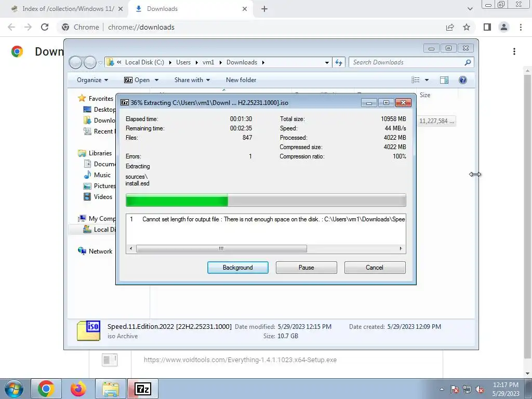Go back in Chrome

coord(11,27)
